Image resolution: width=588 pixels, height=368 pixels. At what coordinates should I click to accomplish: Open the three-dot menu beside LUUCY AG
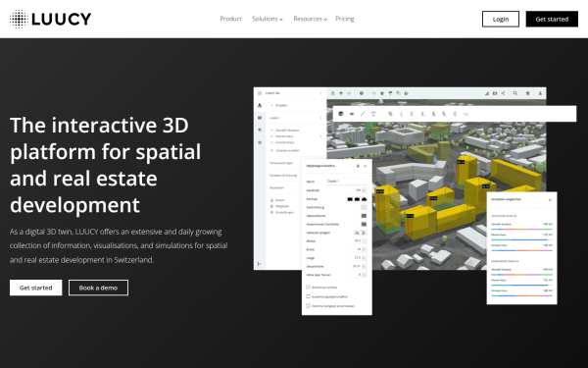coord(320,93)
